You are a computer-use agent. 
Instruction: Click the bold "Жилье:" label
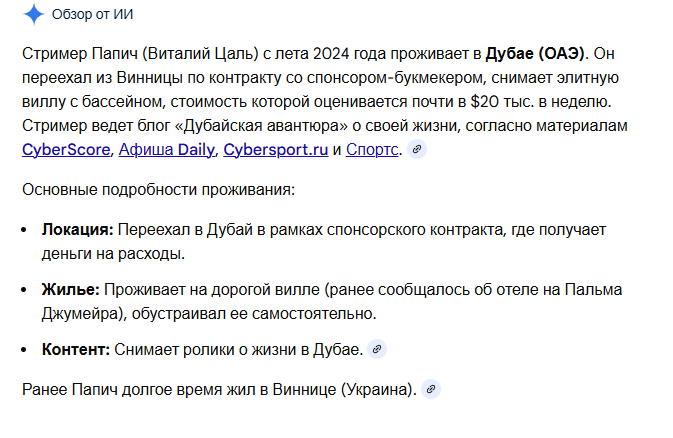click(x=70, y=290)
